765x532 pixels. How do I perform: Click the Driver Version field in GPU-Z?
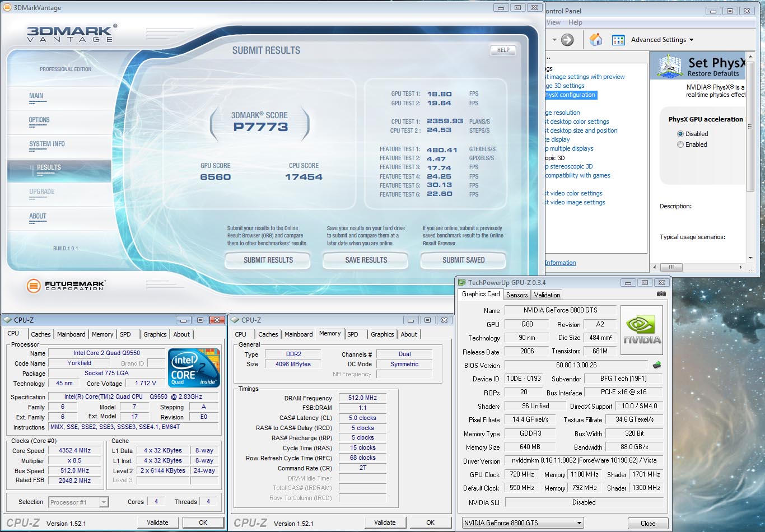coord(584,460)
